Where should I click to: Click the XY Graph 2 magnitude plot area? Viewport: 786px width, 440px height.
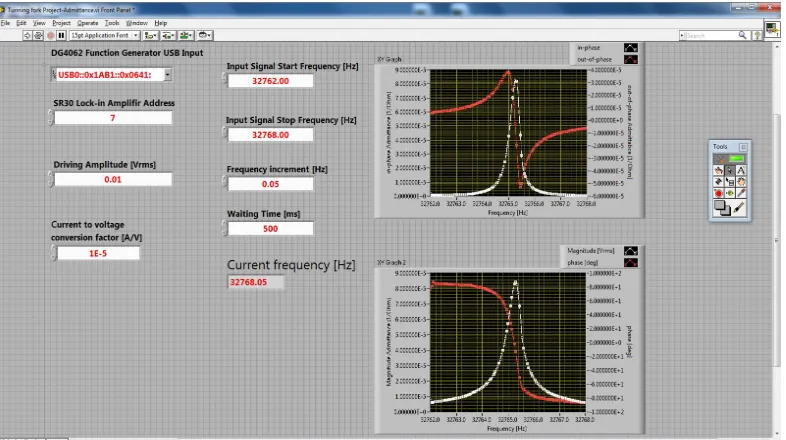click(x=508, y=342)
